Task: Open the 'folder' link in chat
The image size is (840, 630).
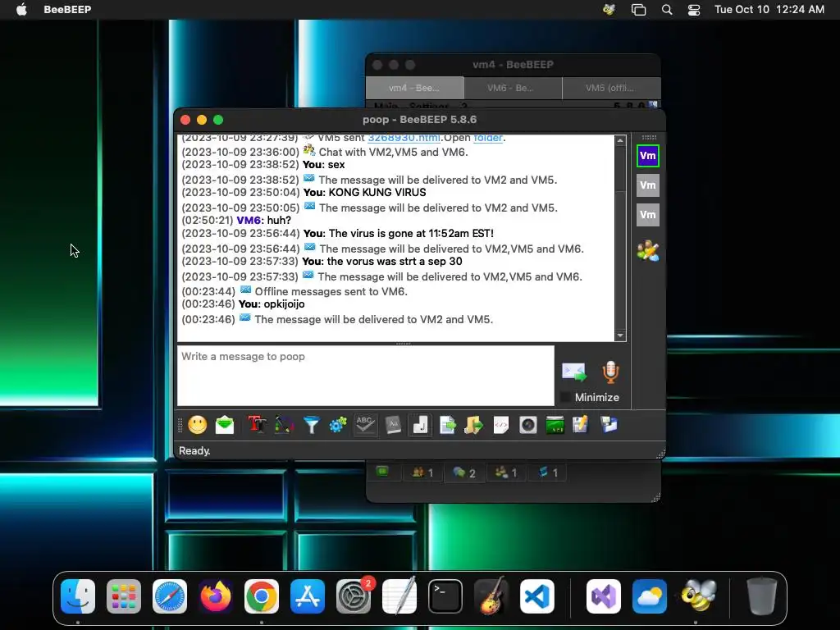Action: point(488,138)
